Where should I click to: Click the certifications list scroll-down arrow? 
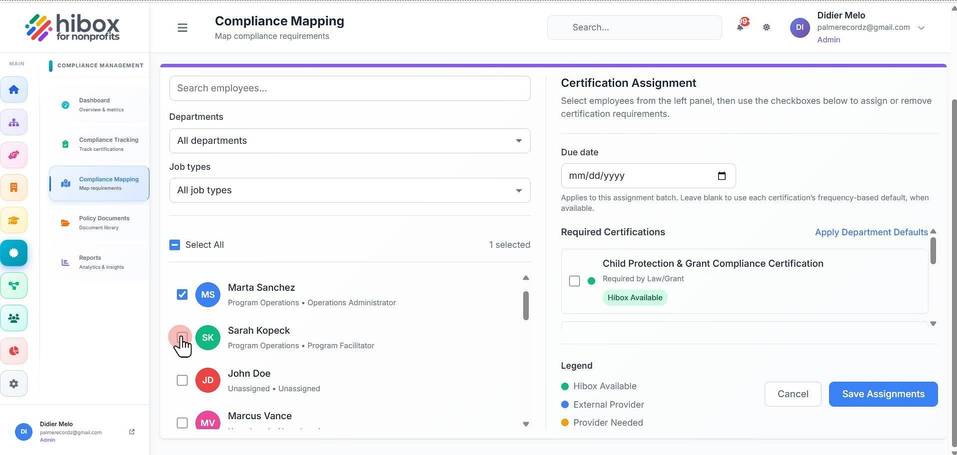933,324
